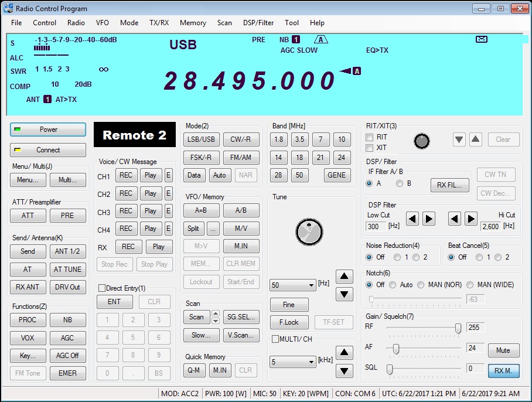
Task: Enable the RIT checkbox
Action: point(370,137)
